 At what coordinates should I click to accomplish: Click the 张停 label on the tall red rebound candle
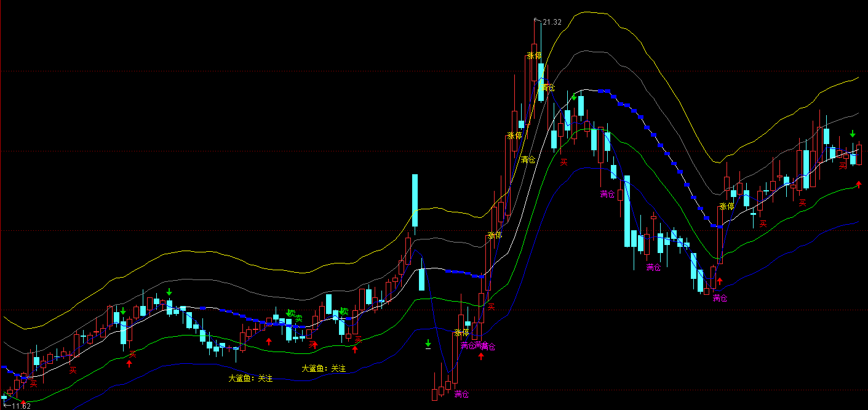pos(727,206)
